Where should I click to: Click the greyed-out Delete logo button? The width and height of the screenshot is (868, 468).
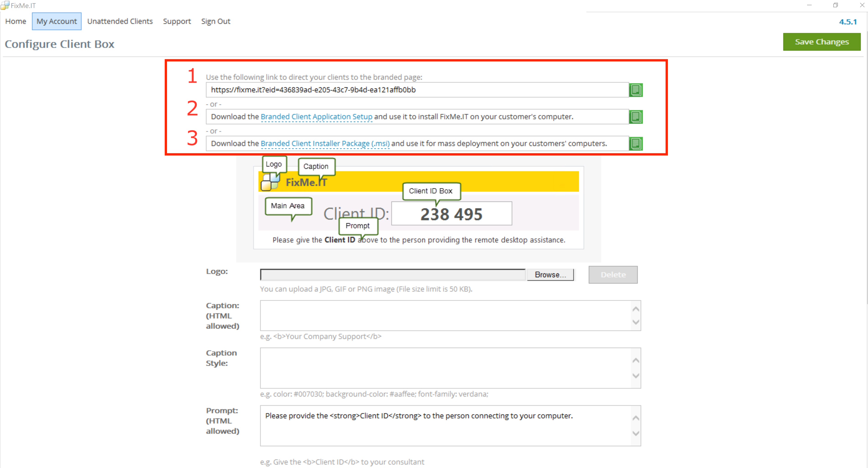pos(613,275)
